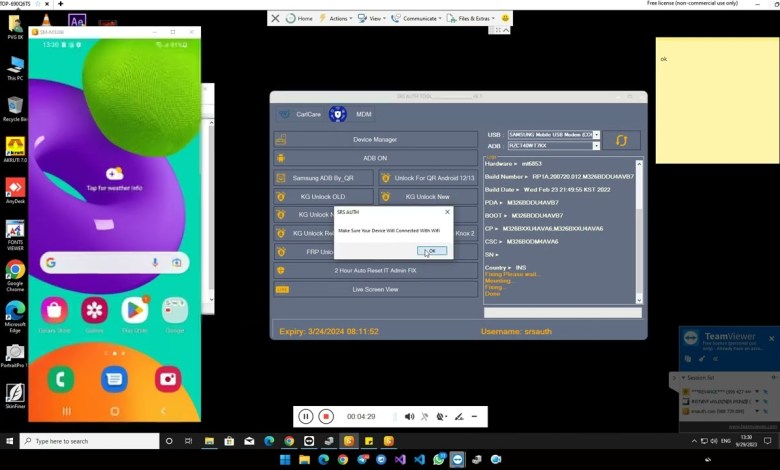Tap the phone app icon on the mirrored device

point(60,378)
